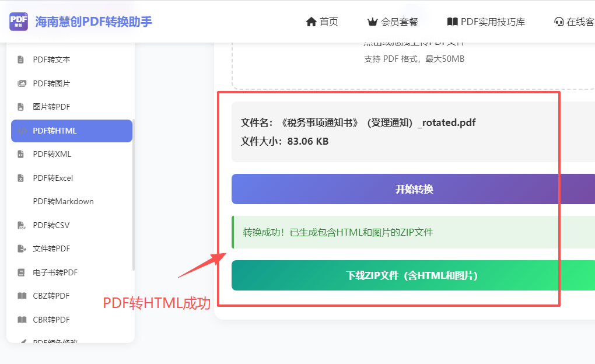
Task: Click the 海南慧创PDF转换助手 site title
Action: 94,22
